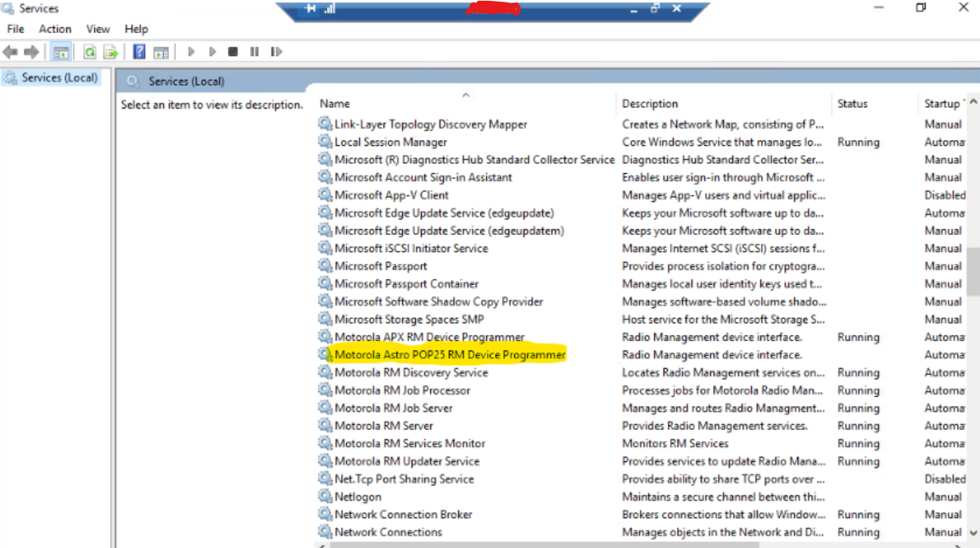Image resolution: width=980 pixels, height=548 pixels.
Task: Click the Export List toolbar icon
Action: (110, 52)
